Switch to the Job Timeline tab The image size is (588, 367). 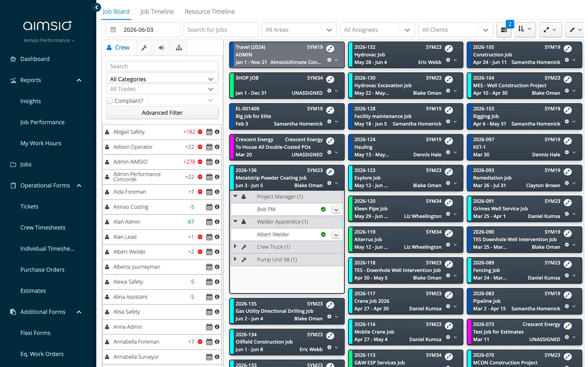coord(157,11)
